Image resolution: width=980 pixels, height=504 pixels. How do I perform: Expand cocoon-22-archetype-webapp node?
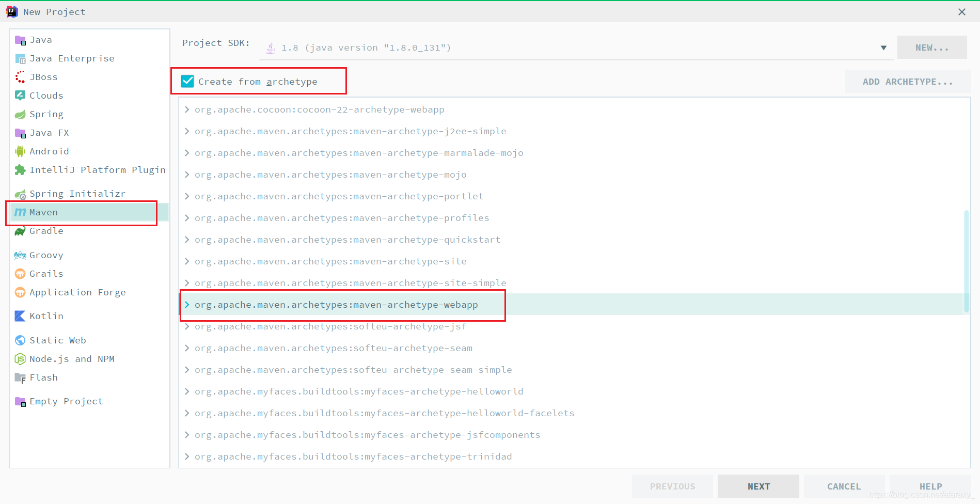[x=187, y=109]
